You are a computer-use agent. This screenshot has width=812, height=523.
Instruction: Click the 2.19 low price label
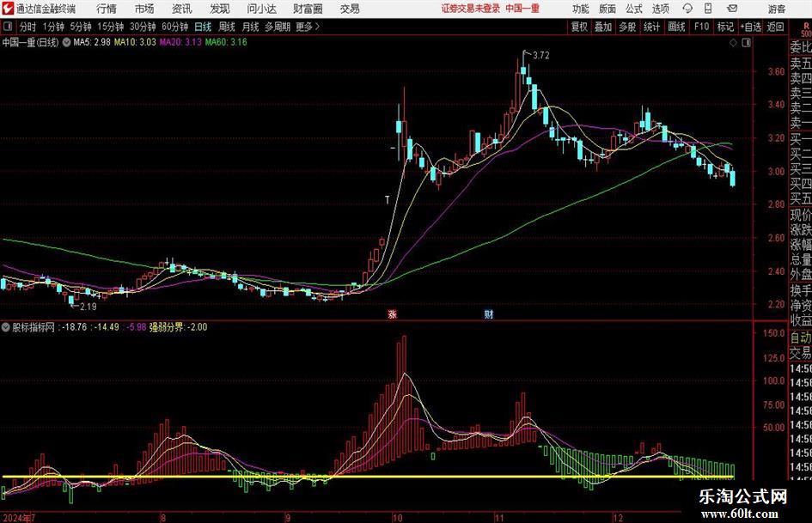click(88, 307)
